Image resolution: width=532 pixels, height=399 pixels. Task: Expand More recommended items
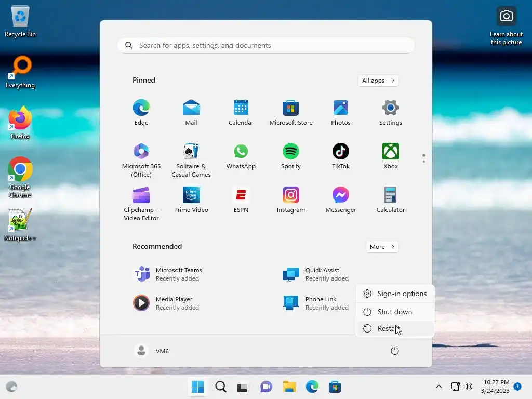[x=382, y=247]
